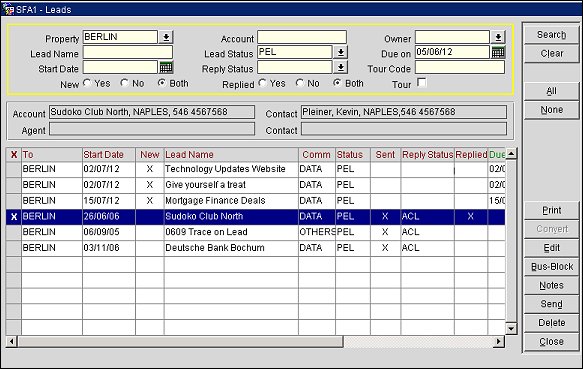This screenshot has width=583, height=369.
Task: Select Replied Yes radio button
Action: tap(262, 83)
